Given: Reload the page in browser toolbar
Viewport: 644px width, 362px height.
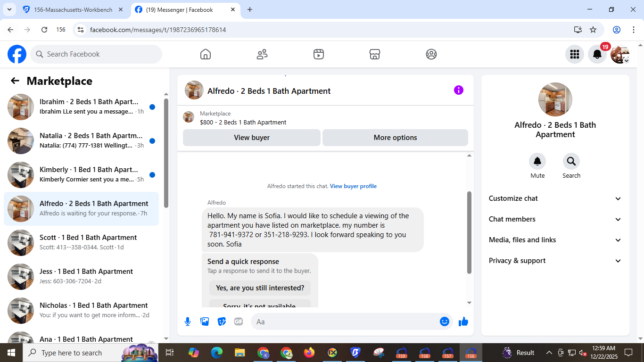Looking at the screenshot, I should pyautogui.click(x=44, y=30).
